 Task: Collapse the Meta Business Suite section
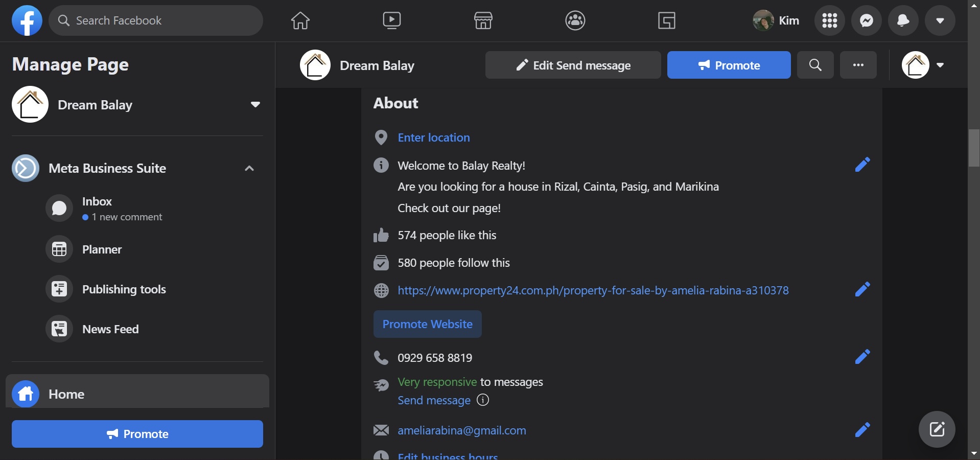pyautogui.click(x=249, y=169)
